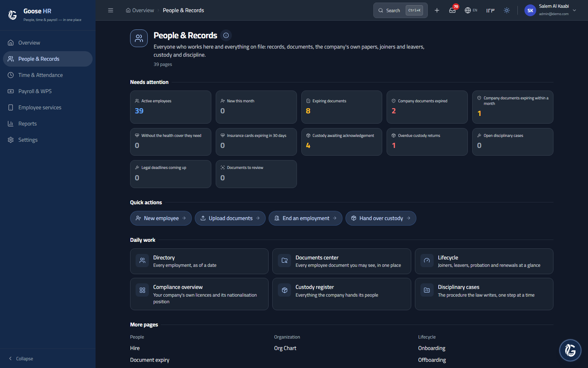
Task: Open the Documents center card
Action: tap(341, 261)
